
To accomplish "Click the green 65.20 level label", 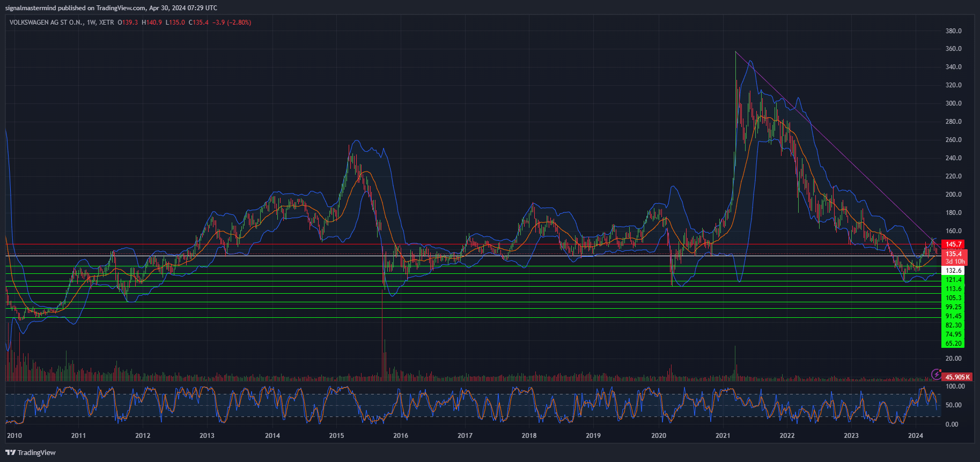I will [953, 344].
